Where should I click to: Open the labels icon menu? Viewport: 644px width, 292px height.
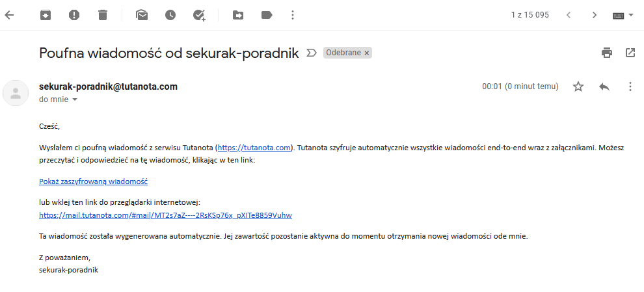tap(267, 15)
